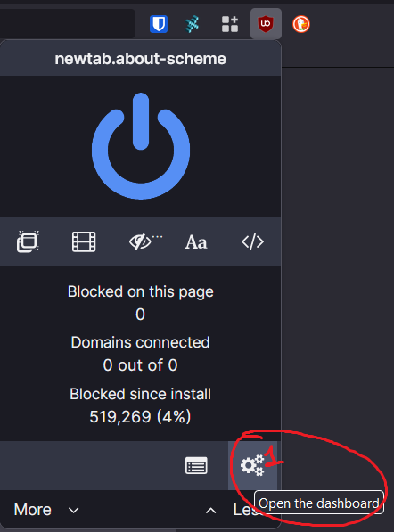Click the DuckDuckGo extension icon
394x532 pixels.
coord(301,24)
